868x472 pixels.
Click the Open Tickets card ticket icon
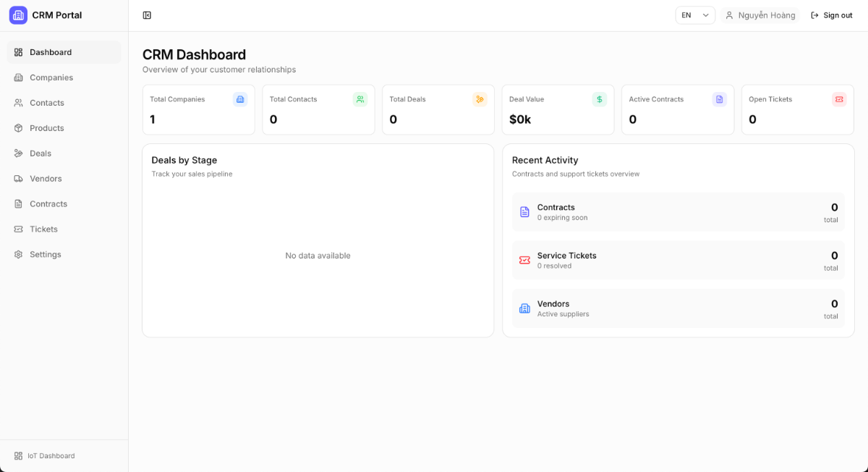[839, 99]
